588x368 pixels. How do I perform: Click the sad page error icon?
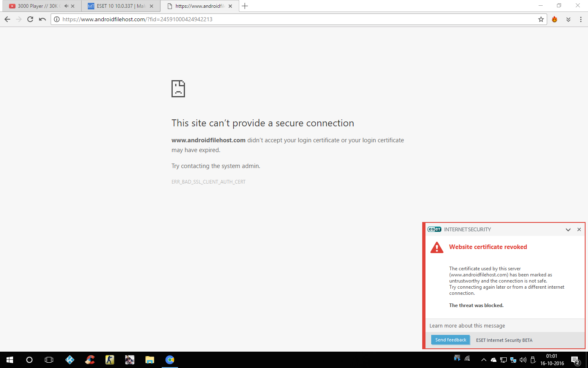pyautogui.click(x=178, y=89)
